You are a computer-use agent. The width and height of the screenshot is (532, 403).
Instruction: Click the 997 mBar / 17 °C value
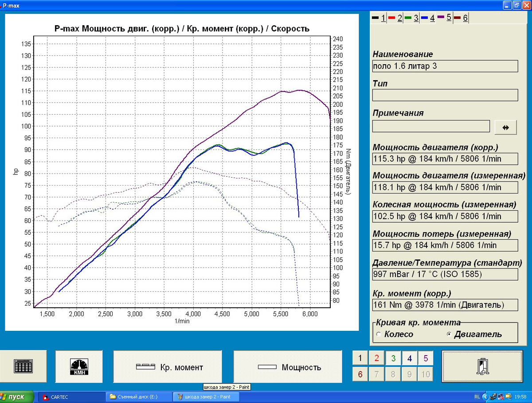445,274
